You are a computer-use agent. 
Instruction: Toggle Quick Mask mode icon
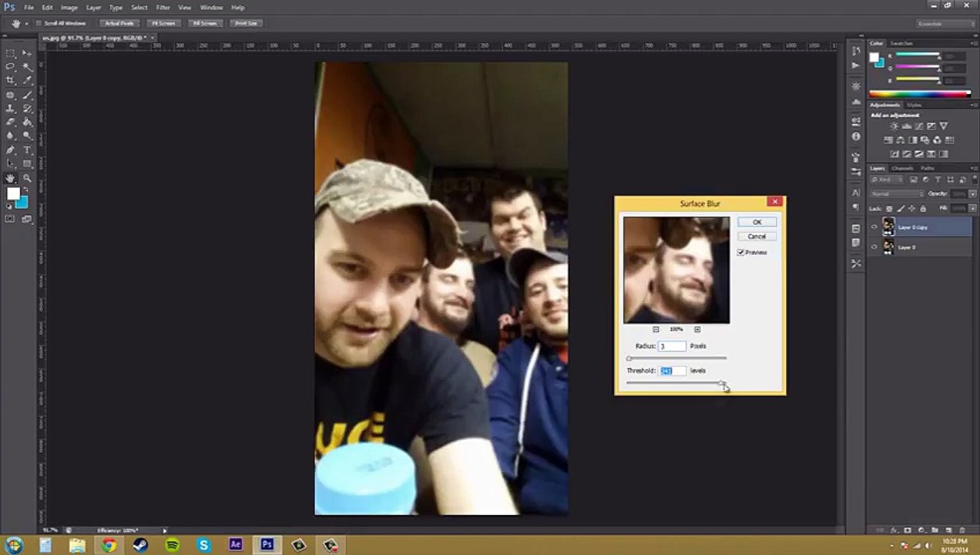coord(10,219)
